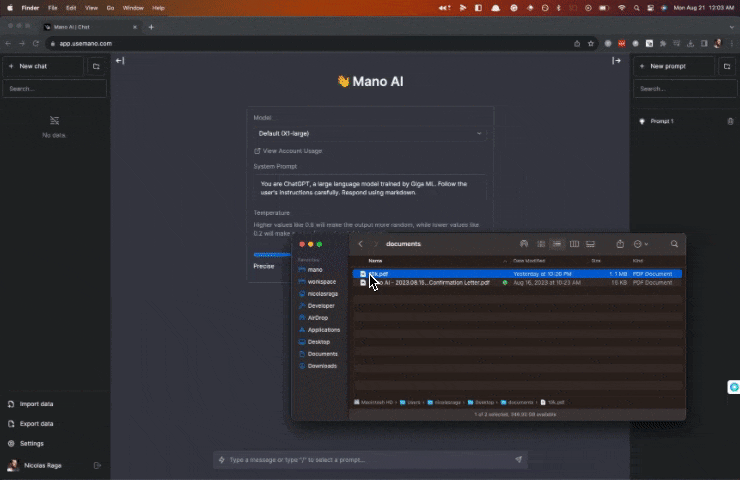
Task: Click the logout icon beside Nicolas Rage
Action: [97, 465]
